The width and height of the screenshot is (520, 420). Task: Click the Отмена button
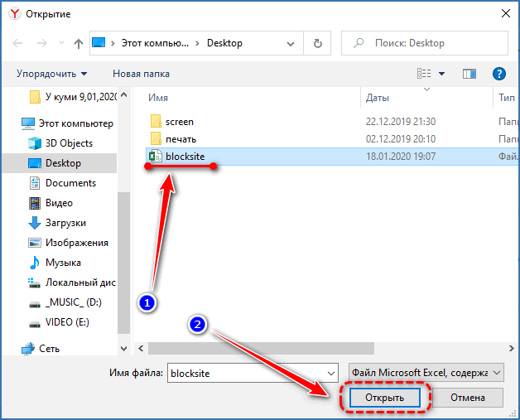[469, 398]
